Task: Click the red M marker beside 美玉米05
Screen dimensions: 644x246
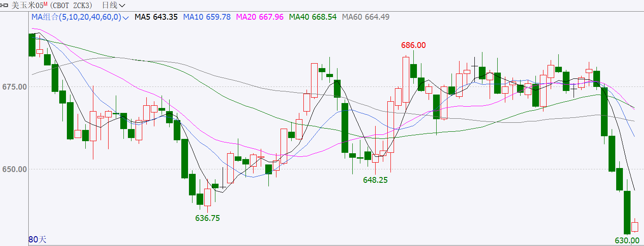Action: [45, 4]
